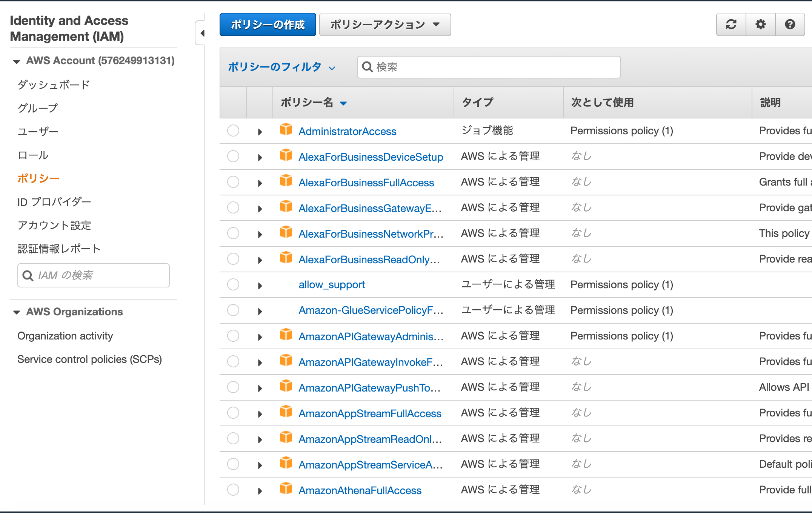The image size is (812, 513).
Task: Open ロール in sidebar
Action: 33,155
